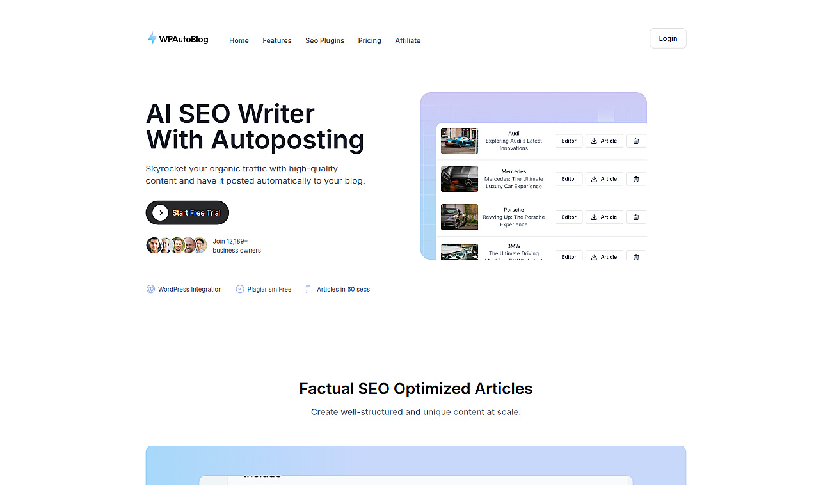Click the Login button
This screenshot has height=504, width=832.
tap(668, 38)
